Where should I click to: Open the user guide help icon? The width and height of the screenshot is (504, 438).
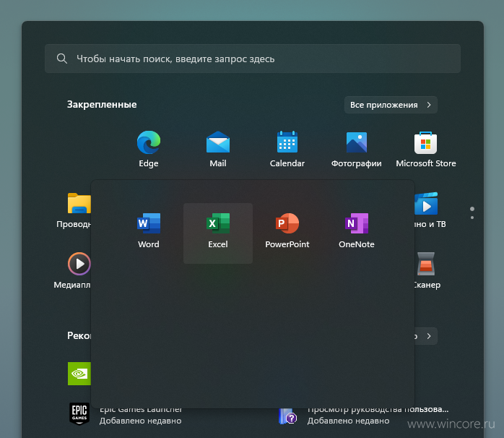pos(287,416)
